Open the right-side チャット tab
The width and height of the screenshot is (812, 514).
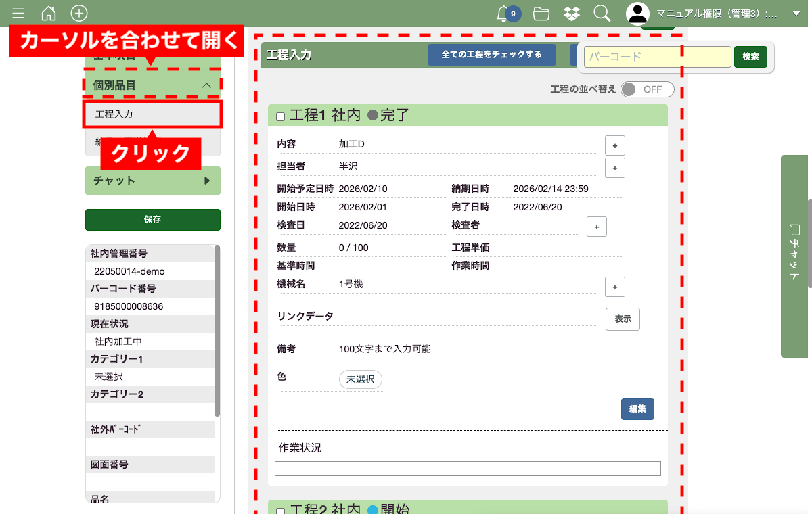point(796,256)
